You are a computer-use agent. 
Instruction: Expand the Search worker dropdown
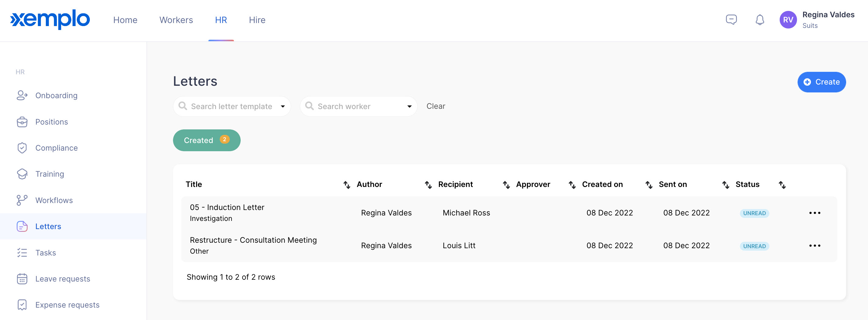click(x=409, y=106)
